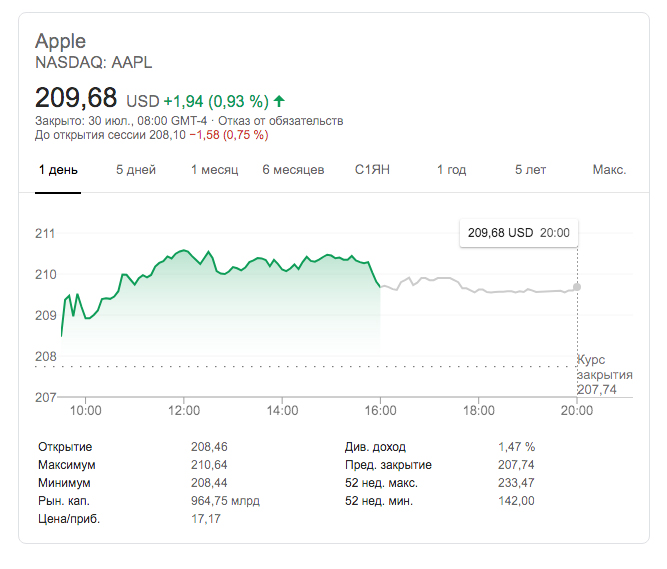Image resolution: width=667 pixels, height=569 pixels.
Task: Open the "5 лет" chart tab
Action: click(x=530, y=170)
